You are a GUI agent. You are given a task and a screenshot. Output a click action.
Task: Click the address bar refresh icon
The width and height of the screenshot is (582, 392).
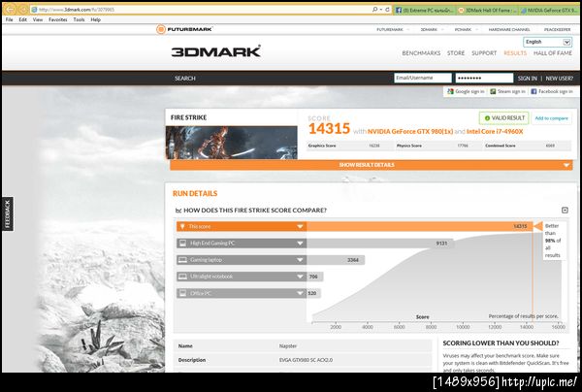click(387, 10)
